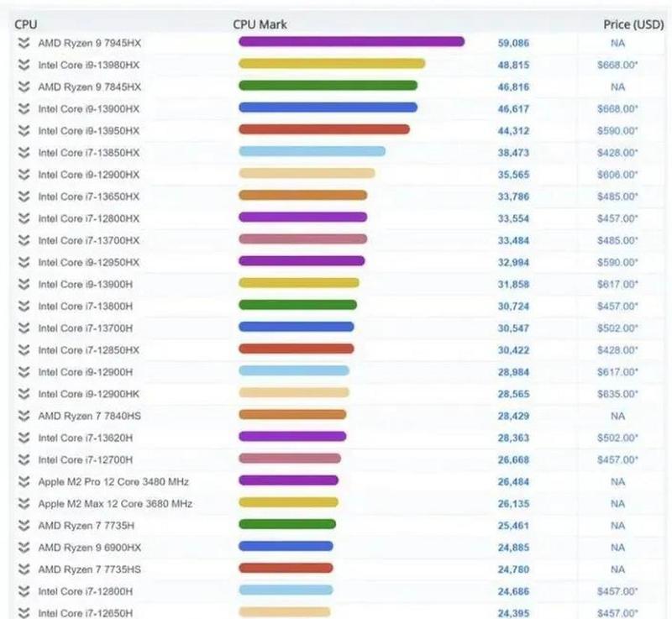Click the 46,816 CPU Mark score
Screen dimensions: 672x619
pyautogui.click(x=513, y=87)
